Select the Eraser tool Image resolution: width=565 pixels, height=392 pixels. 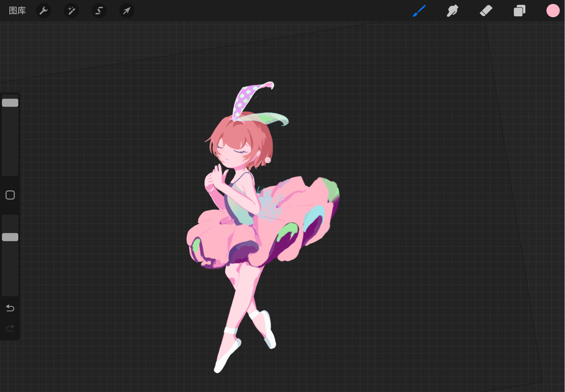click(486, 11)
